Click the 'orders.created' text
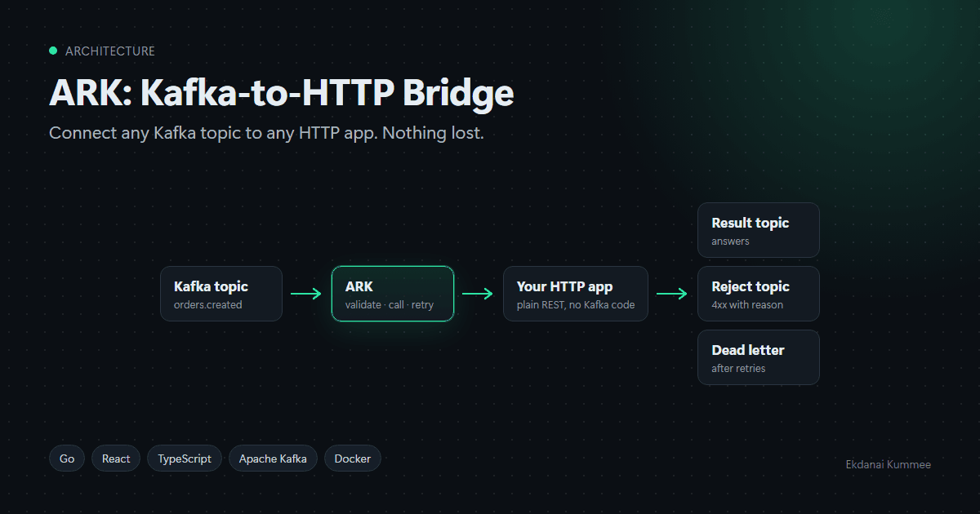Image resolution: width=980 pixels, height=514 pixels. pos(208,305)
